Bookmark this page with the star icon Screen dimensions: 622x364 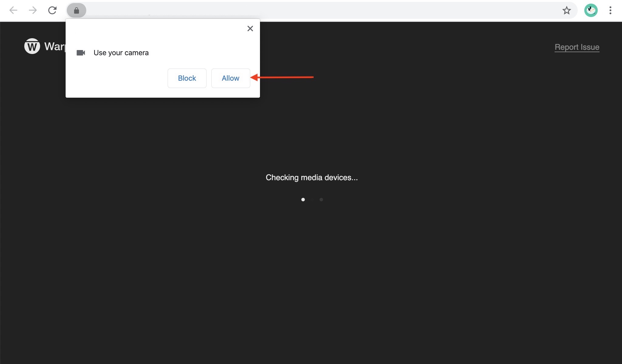(566, 11)
